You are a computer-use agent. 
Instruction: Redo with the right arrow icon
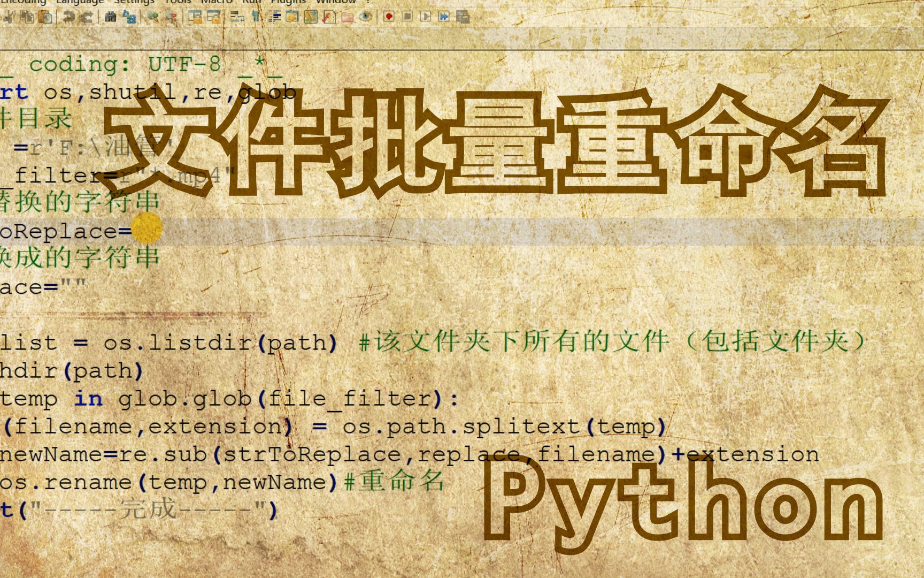[x=87, y=17]
